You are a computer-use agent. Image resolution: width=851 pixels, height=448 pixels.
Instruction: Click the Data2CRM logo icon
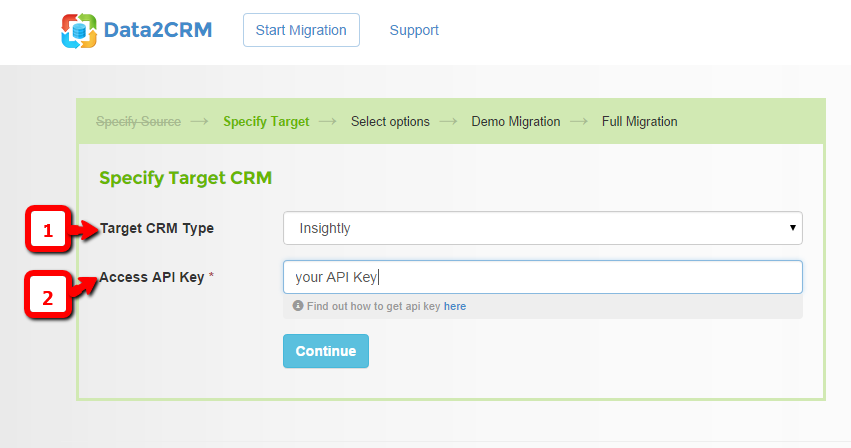79,30
